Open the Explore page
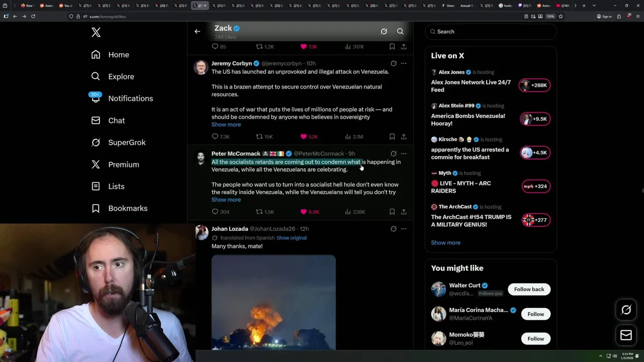 [112, 76]
